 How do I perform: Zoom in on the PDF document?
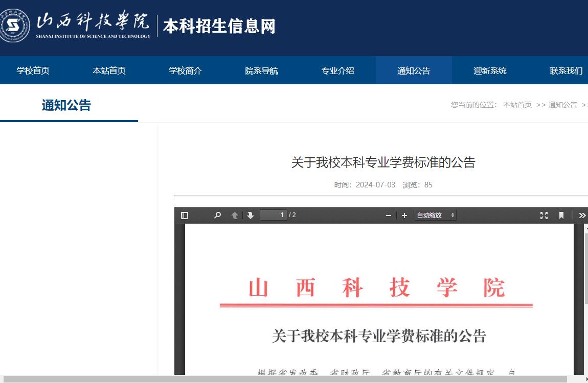pyautogui.click(x=404, y=215)
